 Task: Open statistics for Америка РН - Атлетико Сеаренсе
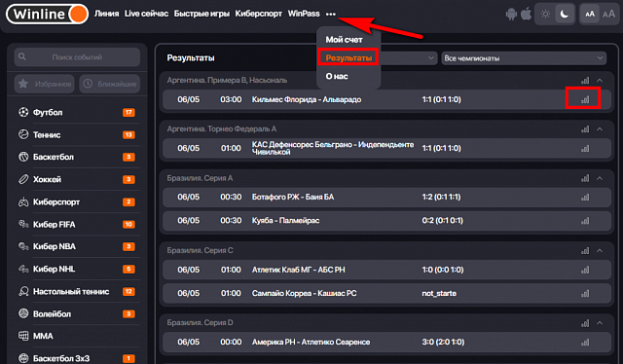coord(585,343)
